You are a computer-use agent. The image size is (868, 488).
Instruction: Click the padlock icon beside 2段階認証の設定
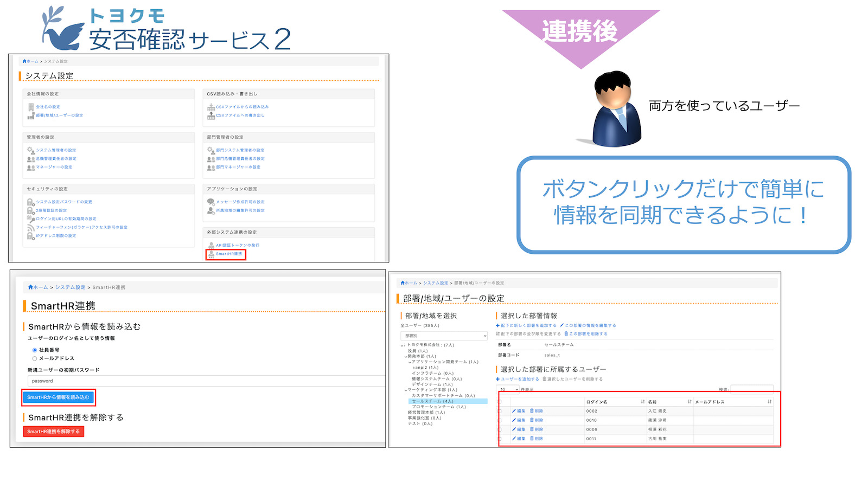(x=31, y=210)
